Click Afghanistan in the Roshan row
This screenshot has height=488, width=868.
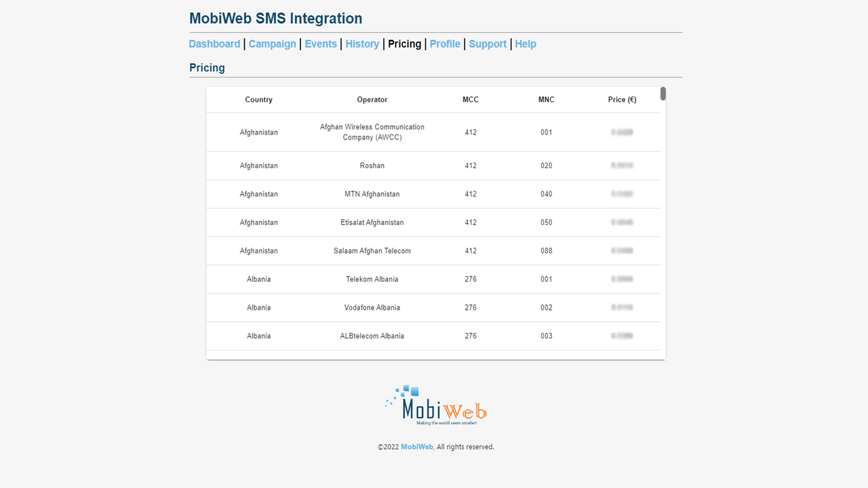[x=258, y=166]
